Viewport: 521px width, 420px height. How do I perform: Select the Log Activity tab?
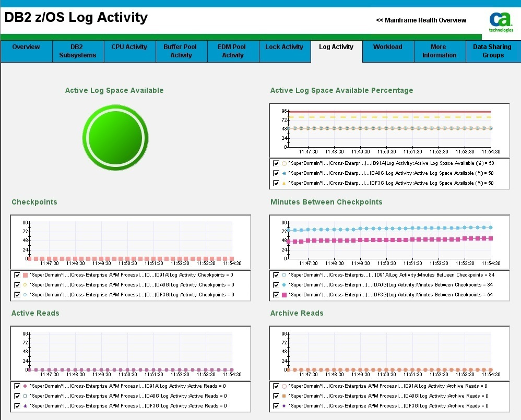pyautogui.click(x=336, y=51)
